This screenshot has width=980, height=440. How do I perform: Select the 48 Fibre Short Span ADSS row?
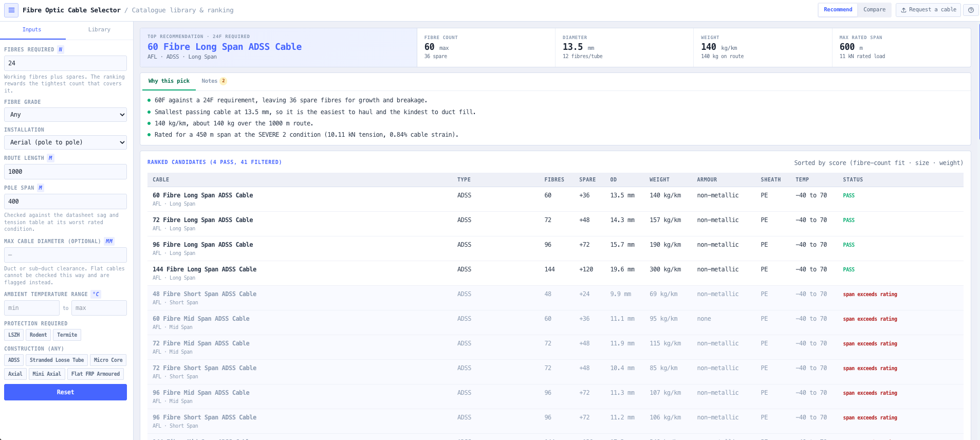click(x=555, y=298)
